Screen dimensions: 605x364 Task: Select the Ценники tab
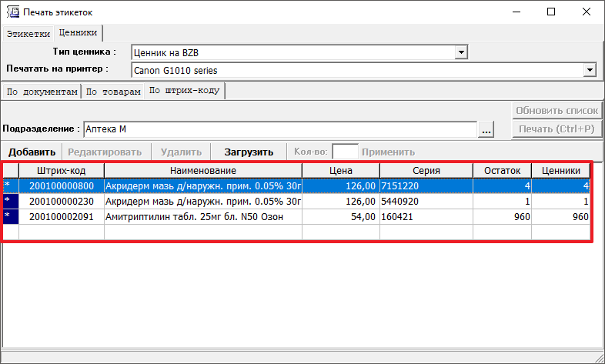point(78,33)
